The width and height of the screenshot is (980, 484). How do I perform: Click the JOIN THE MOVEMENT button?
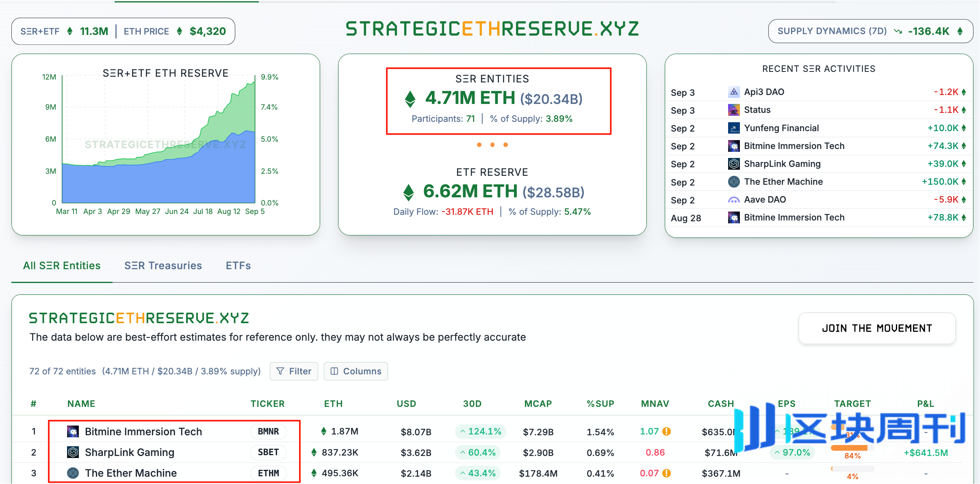[x=877, y=328]
